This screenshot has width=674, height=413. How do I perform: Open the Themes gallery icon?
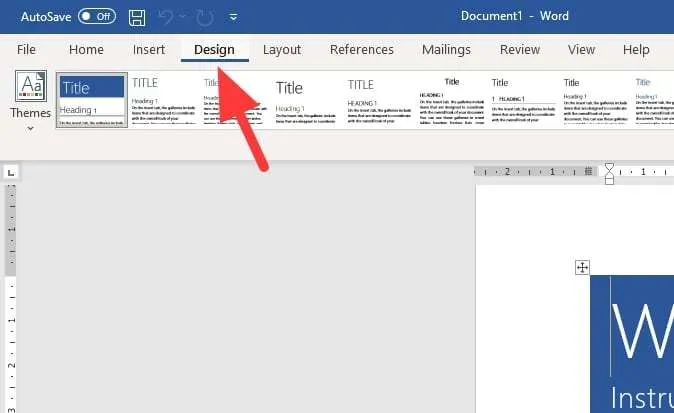click(31, 86)
